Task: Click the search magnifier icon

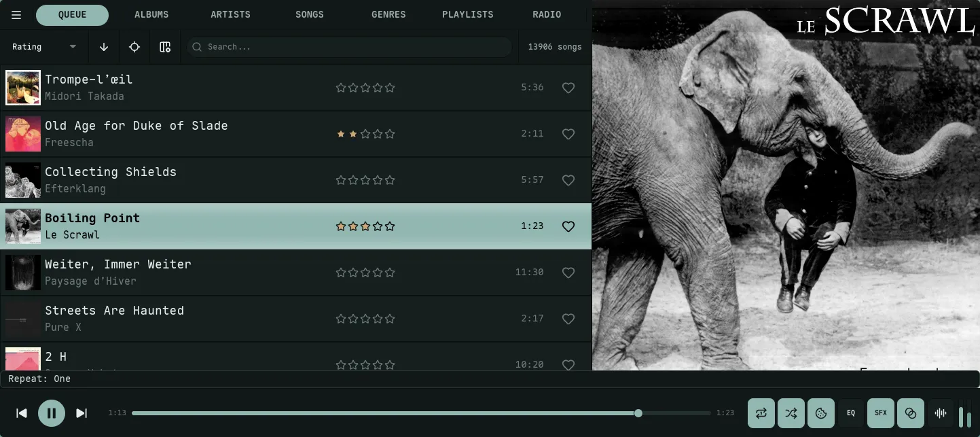Action: click(197, 47)
